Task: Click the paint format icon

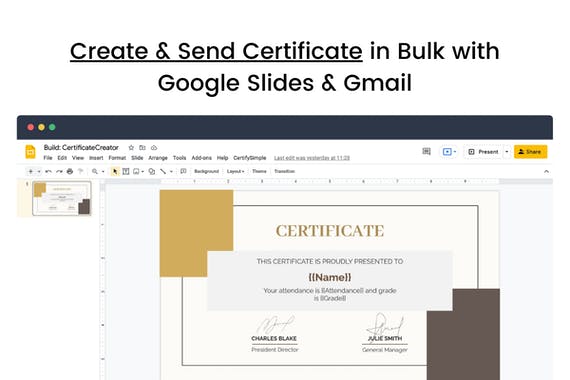Action: point(81,171)
